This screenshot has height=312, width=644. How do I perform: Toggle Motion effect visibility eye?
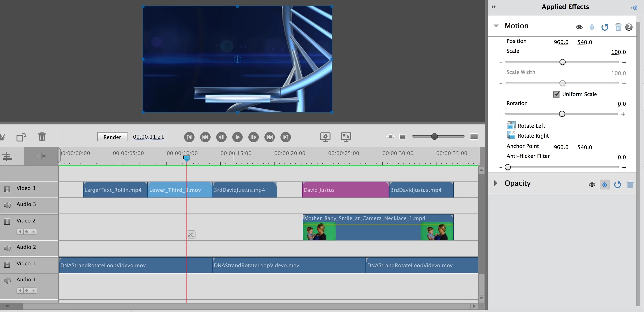pos(579,27)
